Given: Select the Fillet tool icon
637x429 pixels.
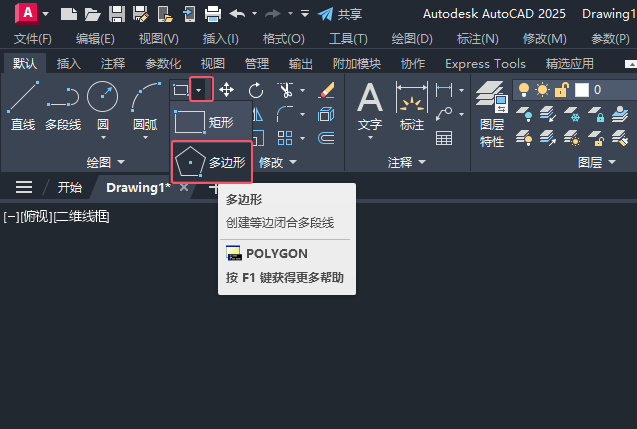Looking at the screenshot, I should tap(285, 114).
